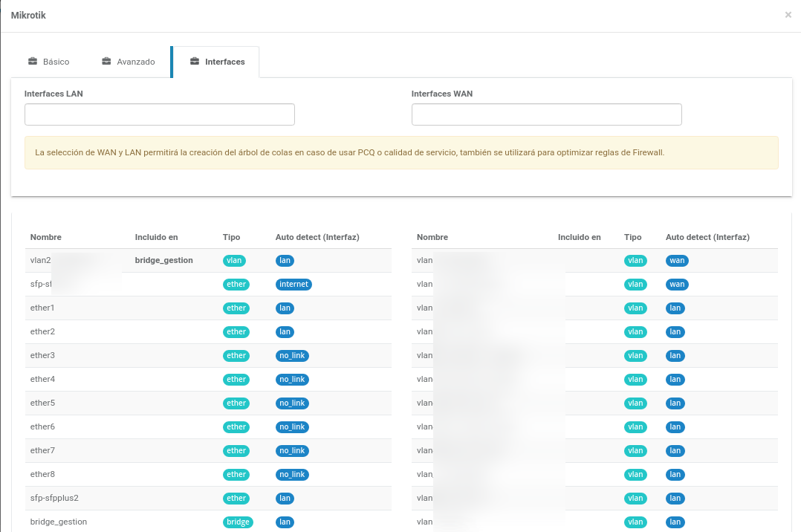Click the no_link badge in ether8 row
The image size is (801, 532).
(x=292, y=474)
